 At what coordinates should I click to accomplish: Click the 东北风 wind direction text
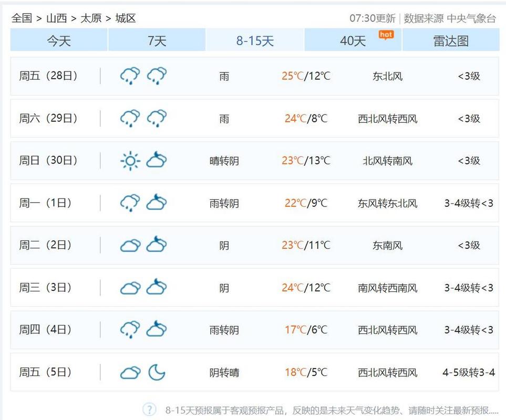(x=388, y=77)
